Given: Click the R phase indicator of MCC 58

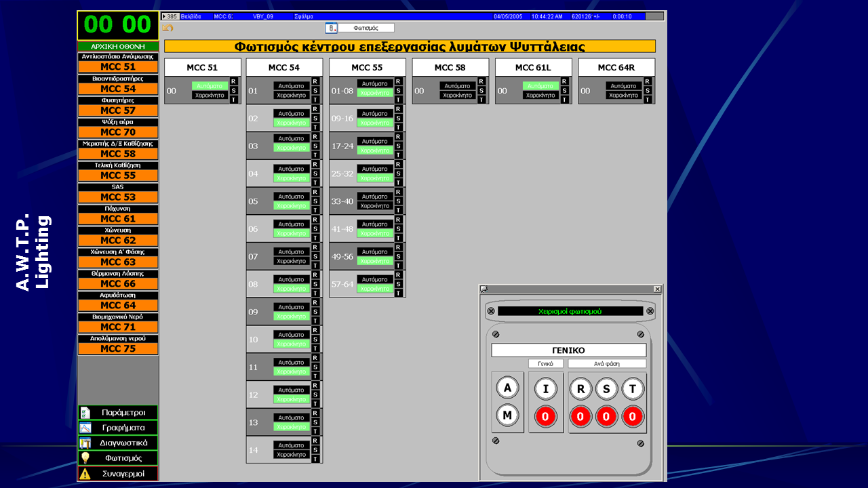Looking at the screenshot, I should pyautogui.click(x=481, y=81).
